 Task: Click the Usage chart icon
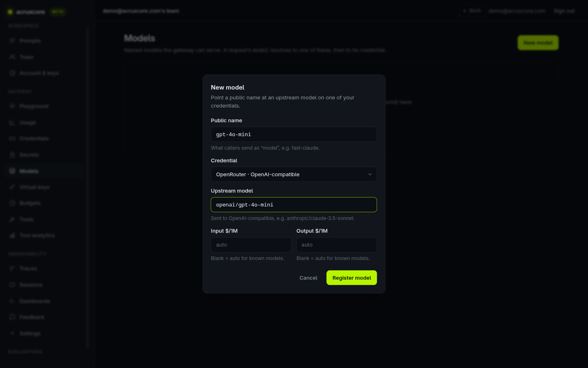(12, 122)
